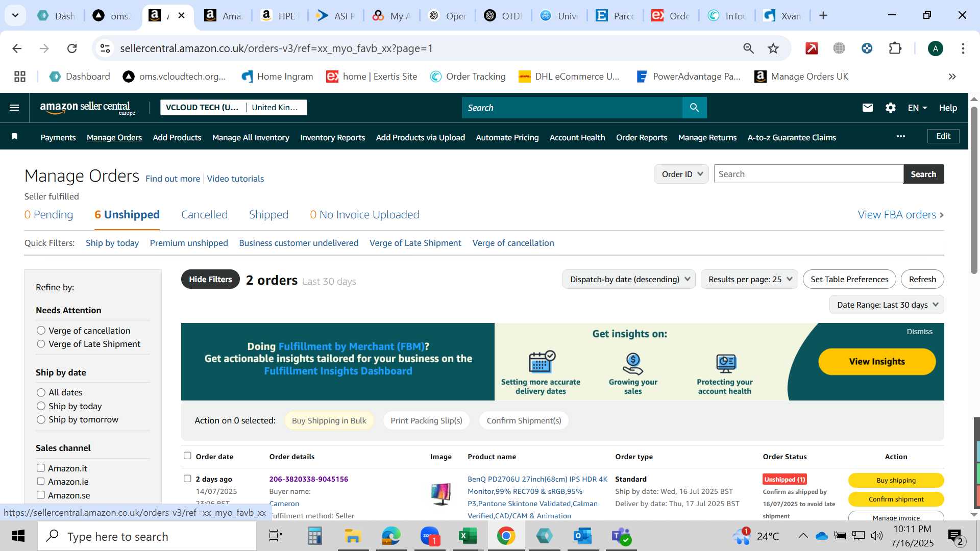Tick the checkbox for order 206-3820338-9045156
Screen dimensions: 980x551
click(x=187, y=479)
